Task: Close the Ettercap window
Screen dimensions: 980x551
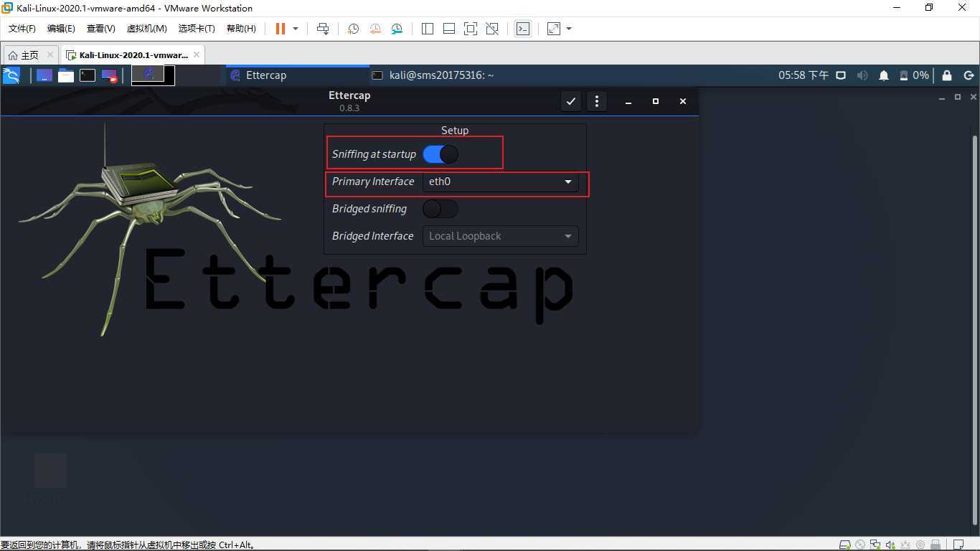Action: pos(683,101)
